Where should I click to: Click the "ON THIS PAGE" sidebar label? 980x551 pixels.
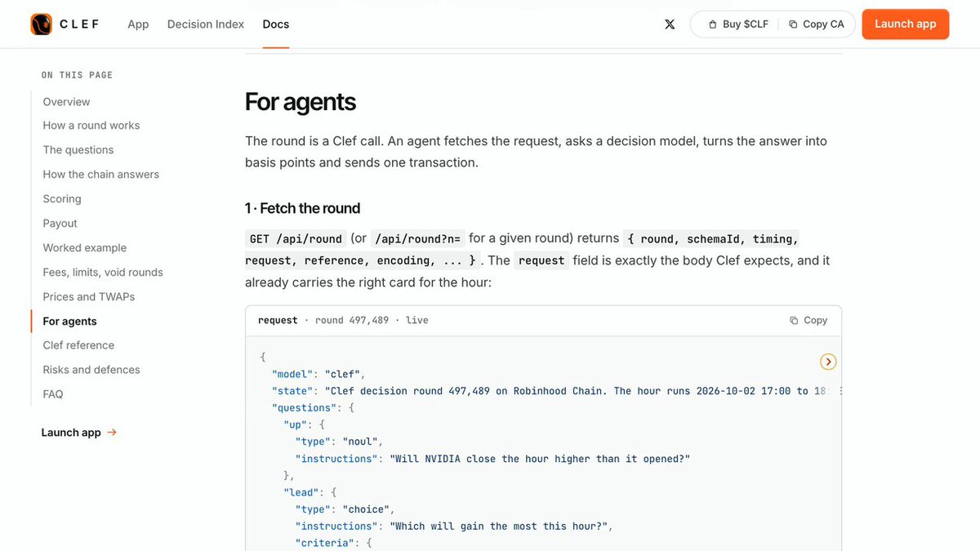[78, 75]
